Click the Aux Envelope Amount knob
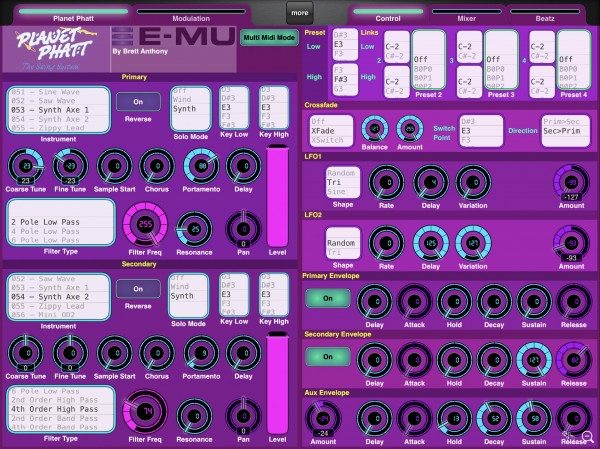 pos(323,419)
